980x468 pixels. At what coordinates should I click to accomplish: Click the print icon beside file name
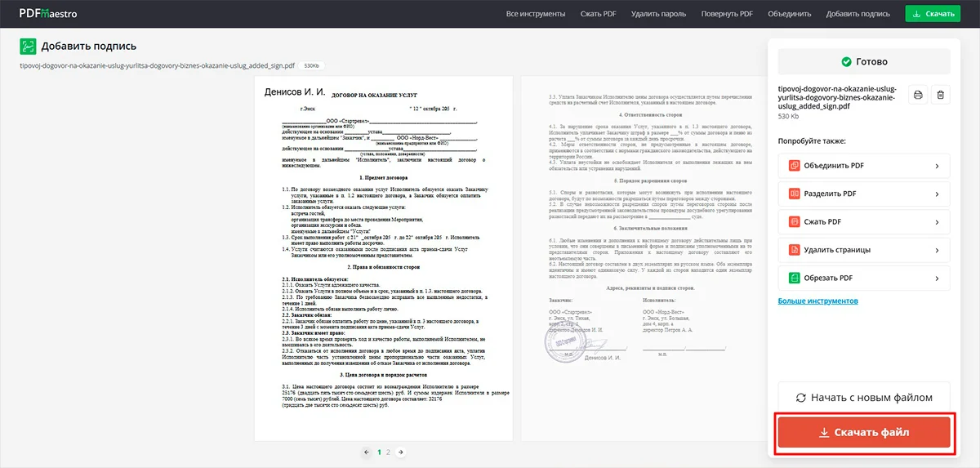click(918, 96)
